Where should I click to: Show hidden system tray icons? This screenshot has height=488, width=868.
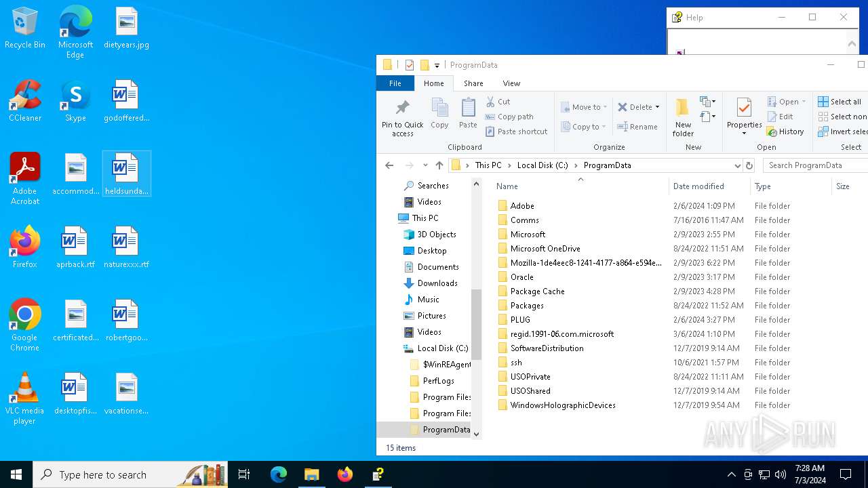coord(731,474)
